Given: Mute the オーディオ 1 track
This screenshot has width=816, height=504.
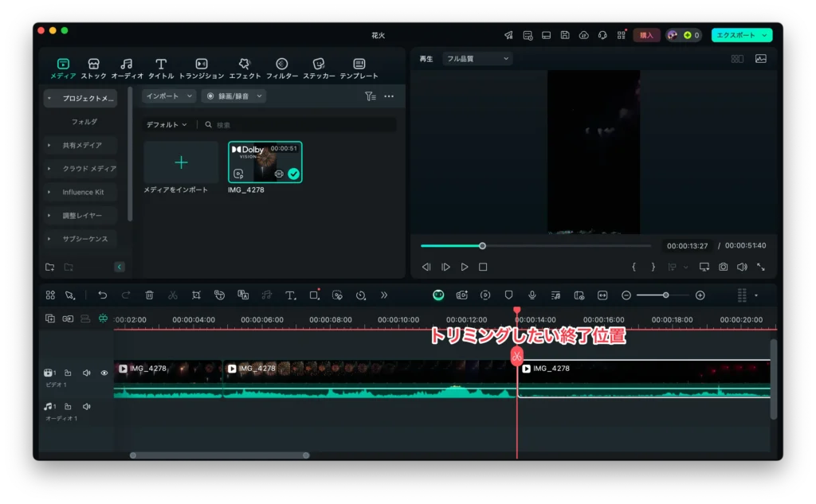Looking at the screenshot, I should click(86, 407).
